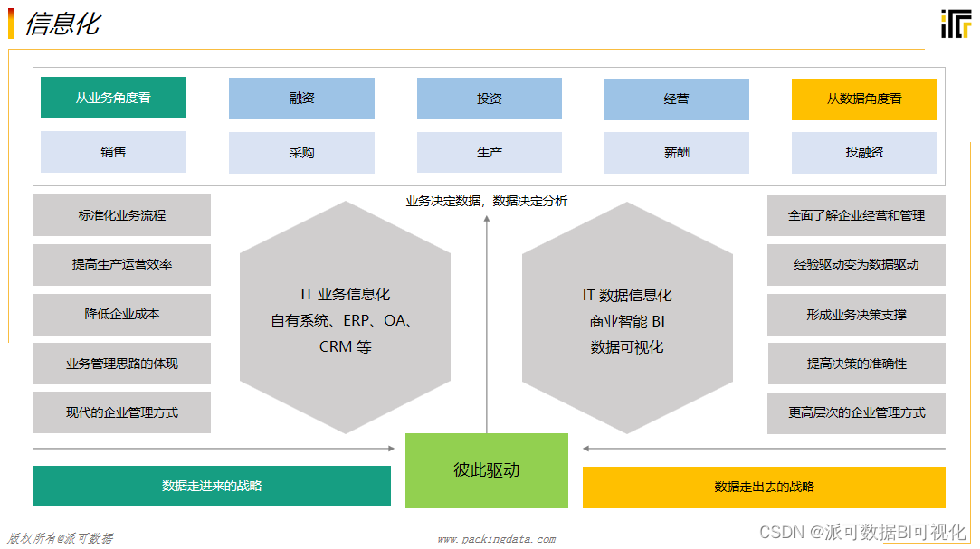Click the green 彼此驱动 center box
980x549 pixels.
coord(487,470)
